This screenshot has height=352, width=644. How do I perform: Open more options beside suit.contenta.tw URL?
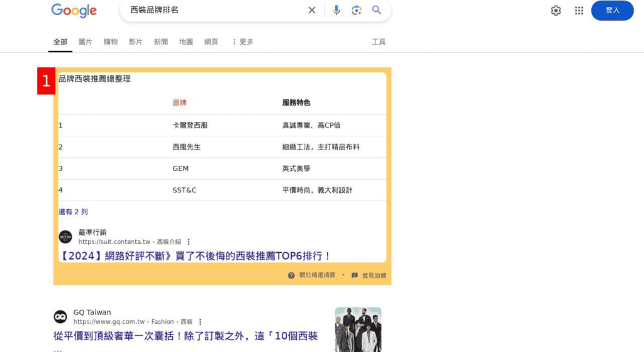[189, 241]
